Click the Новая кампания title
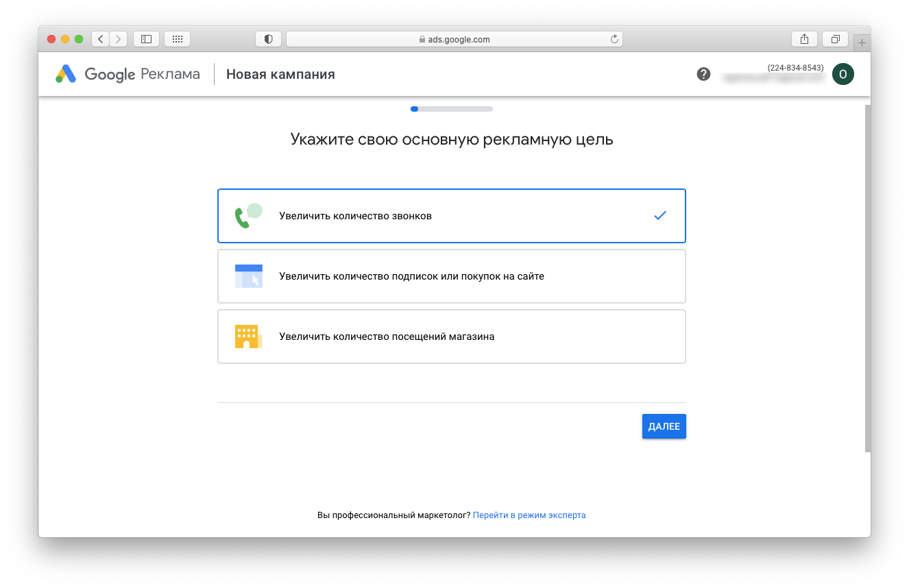The width and height of the screenshot is (909, 588). tap(280, 74)
